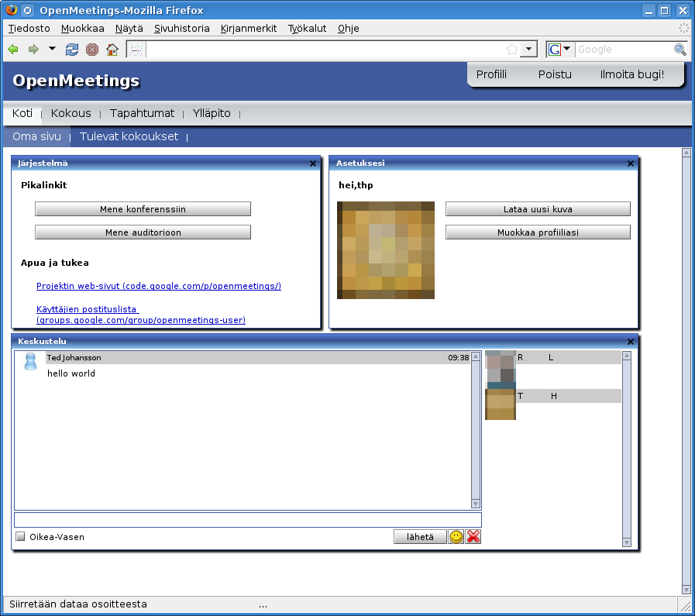Click the Mene auditorioon button
This screenshot has width=695, height=616.
coord(143,232)
